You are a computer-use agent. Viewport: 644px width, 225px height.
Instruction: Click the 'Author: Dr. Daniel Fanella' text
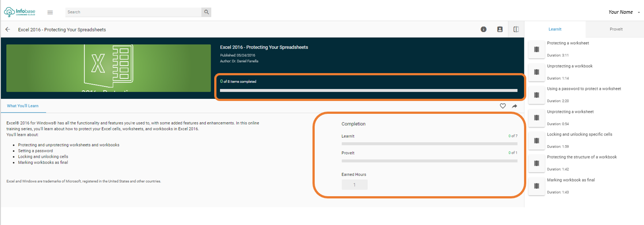point(239,61)
